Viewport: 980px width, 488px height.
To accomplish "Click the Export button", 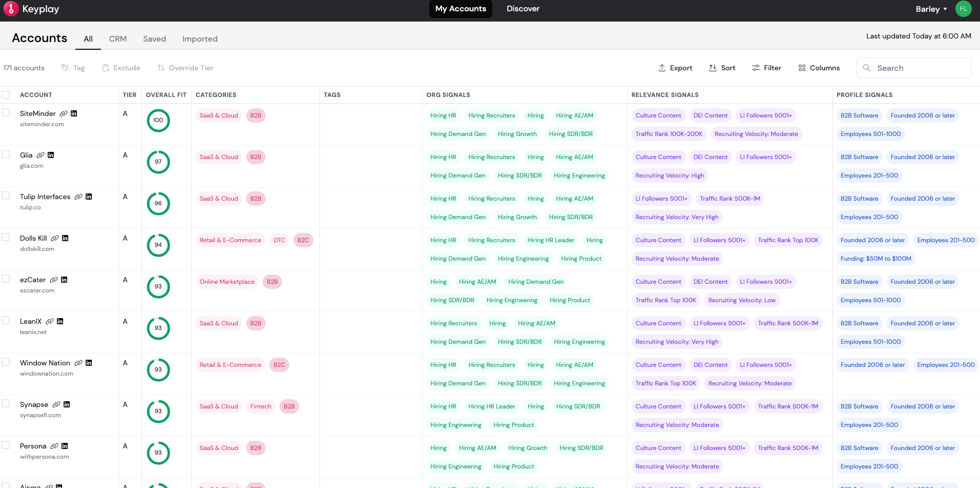I will [x=675, y=68].
